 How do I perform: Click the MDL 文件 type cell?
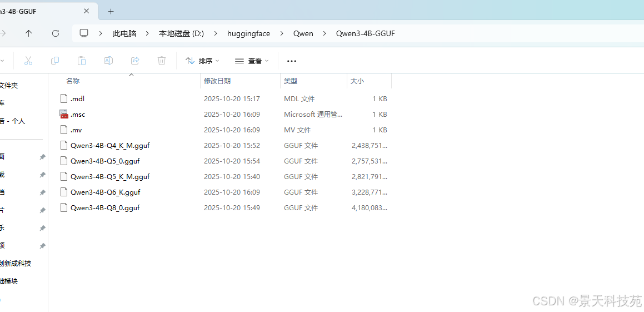pos(299,98)
